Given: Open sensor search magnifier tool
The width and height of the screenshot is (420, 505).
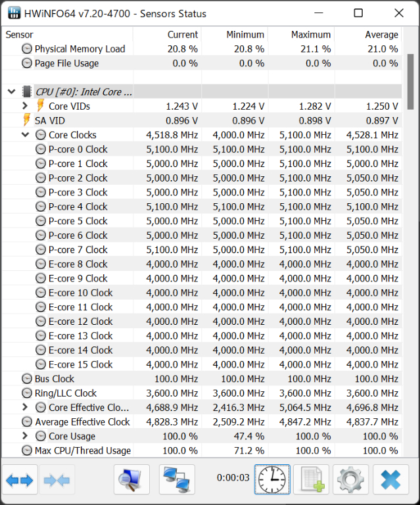Looking at the screenshot, I should pyautogui.click(x=131, y=480).
